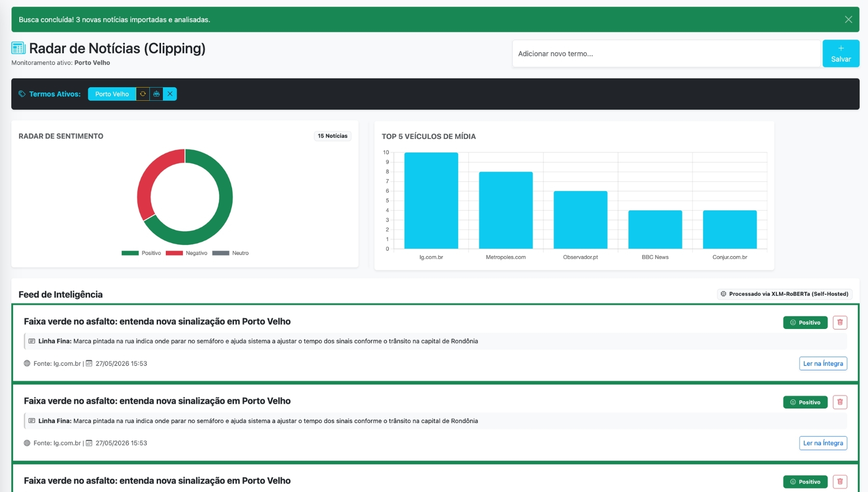This screenshot has width=868, height=492.
Task: Open Ler na Íntegra on first news
Action: click(x=823, y=363)
